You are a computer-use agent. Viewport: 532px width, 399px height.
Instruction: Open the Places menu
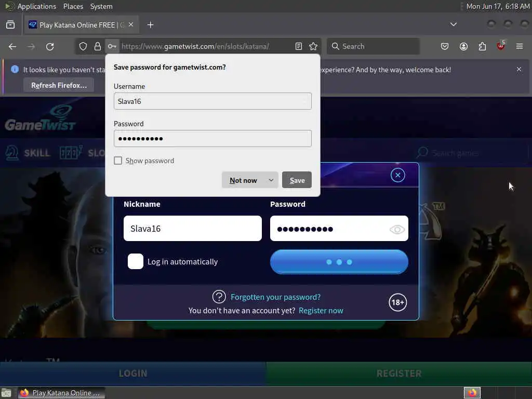tap(73, 6)
